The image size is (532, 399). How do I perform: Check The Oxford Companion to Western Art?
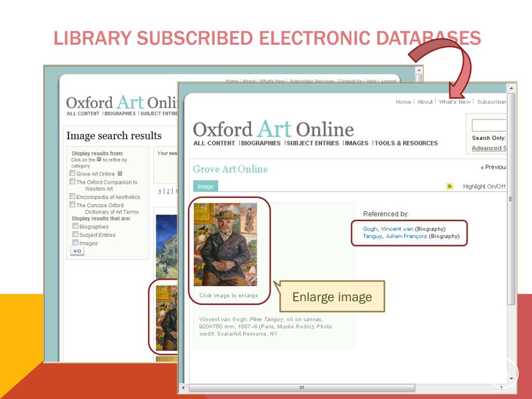pyautogui.click(x=72, y=181)
